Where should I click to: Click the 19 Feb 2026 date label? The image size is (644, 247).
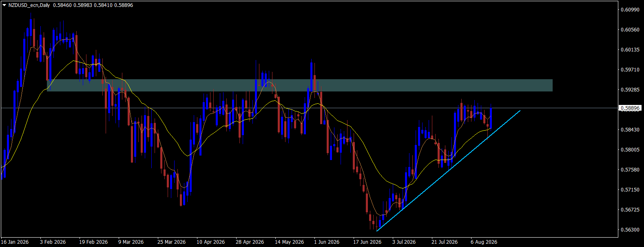point(93,242)
